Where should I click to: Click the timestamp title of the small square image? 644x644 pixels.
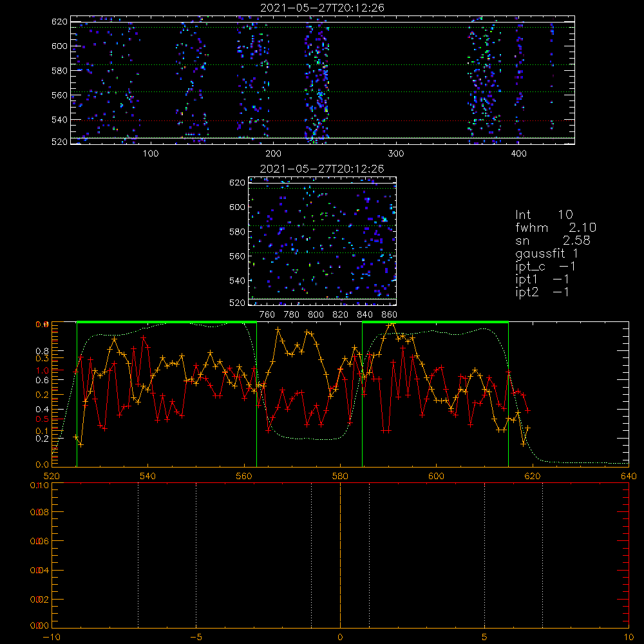pos(322,169)
